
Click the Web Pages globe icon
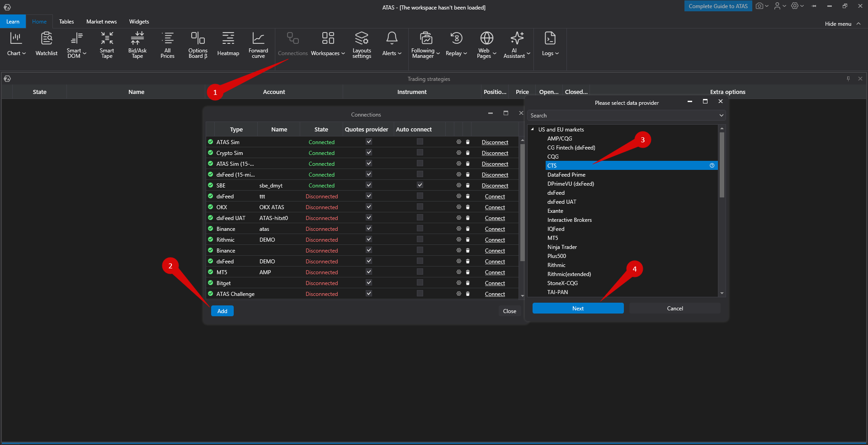(x=487, y=38)
